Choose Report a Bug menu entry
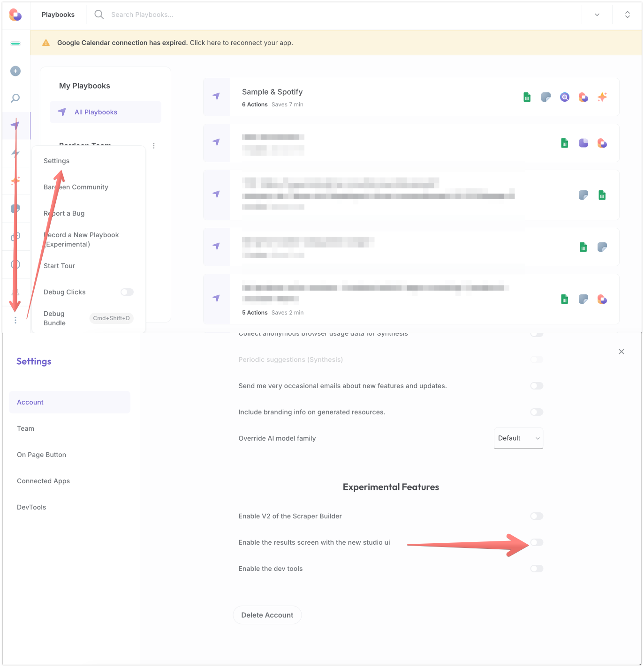The image size is (644, 667). coord(64,213)
